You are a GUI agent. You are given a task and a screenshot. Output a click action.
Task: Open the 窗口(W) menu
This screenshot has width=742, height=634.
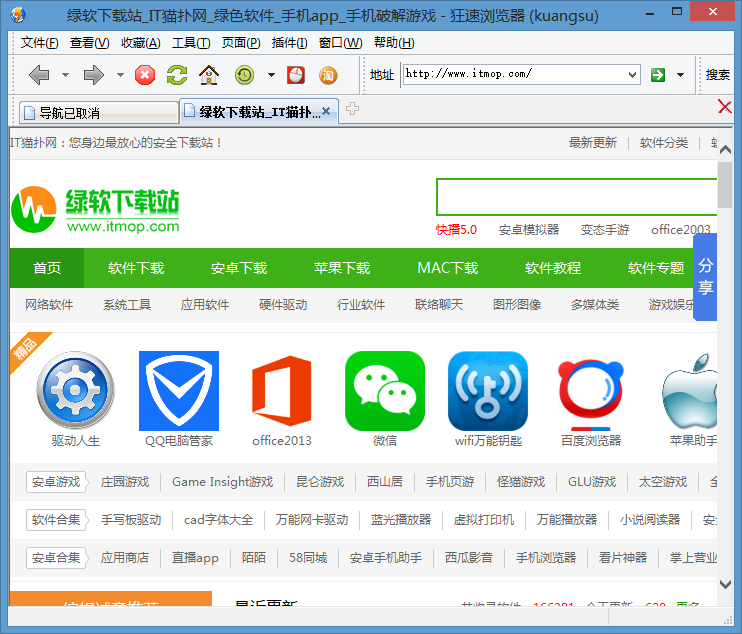tap(340, 43)
